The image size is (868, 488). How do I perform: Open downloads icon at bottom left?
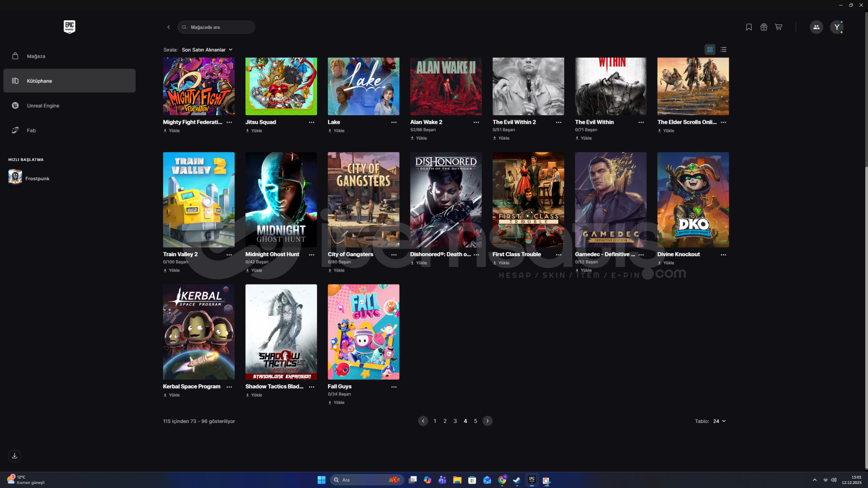14,455
